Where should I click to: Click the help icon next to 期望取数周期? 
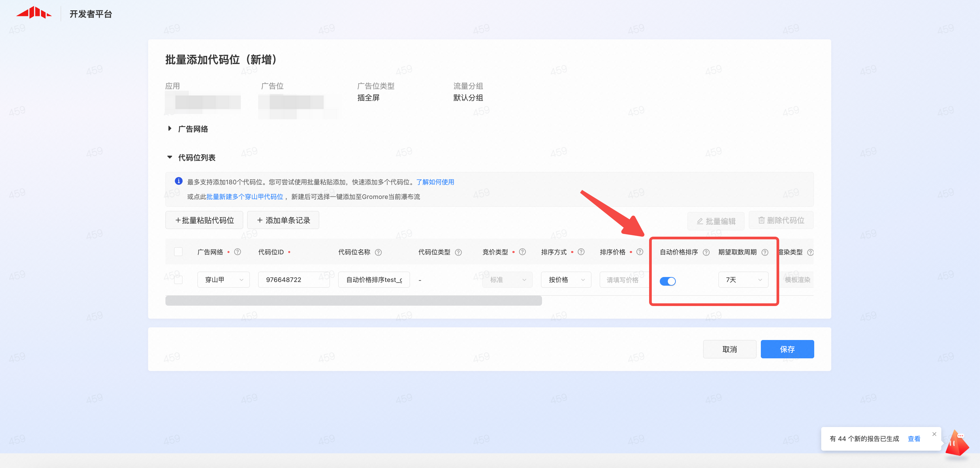pyautogui.click(x=765, y=252)
